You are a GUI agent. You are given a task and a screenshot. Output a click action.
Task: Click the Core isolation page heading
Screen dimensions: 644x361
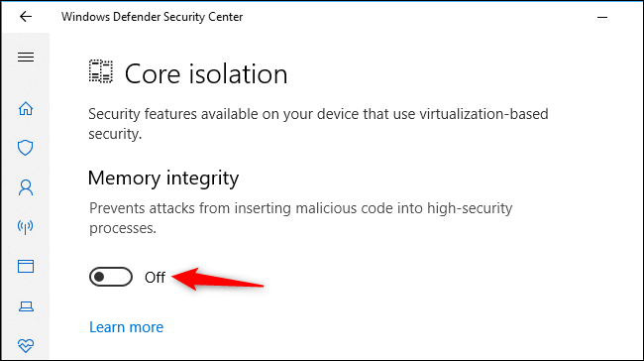click(206, 74)
